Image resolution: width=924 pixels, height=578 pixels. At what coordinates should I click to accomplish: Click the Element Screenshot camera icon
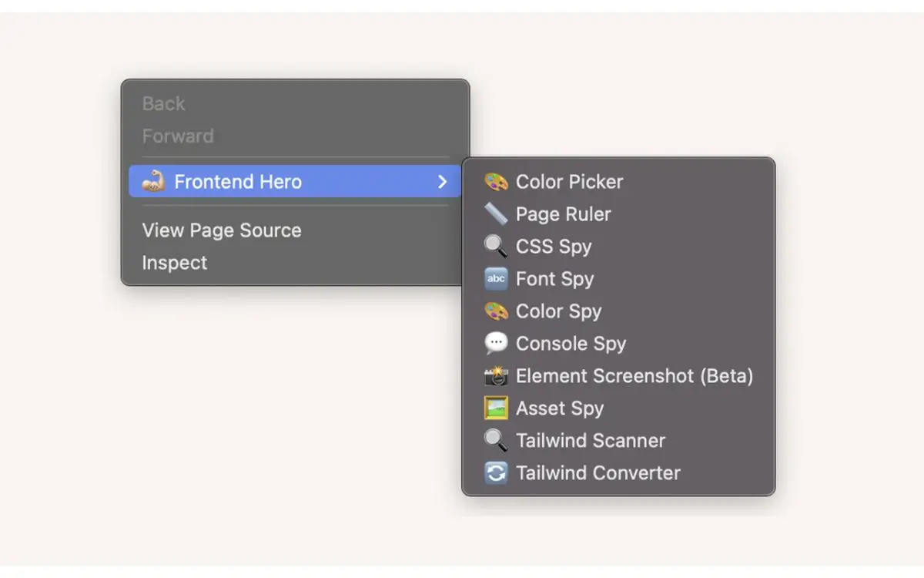tap(496, 376)
